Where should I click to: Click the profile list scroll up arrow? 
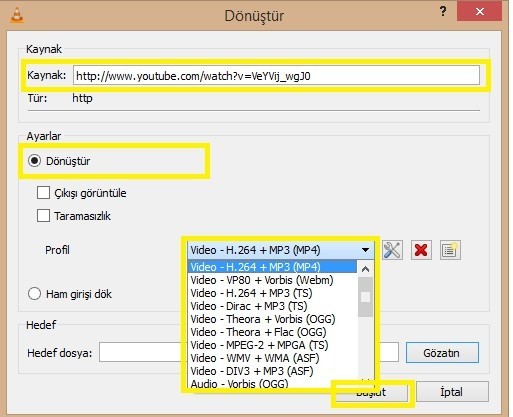coord(365,269)
